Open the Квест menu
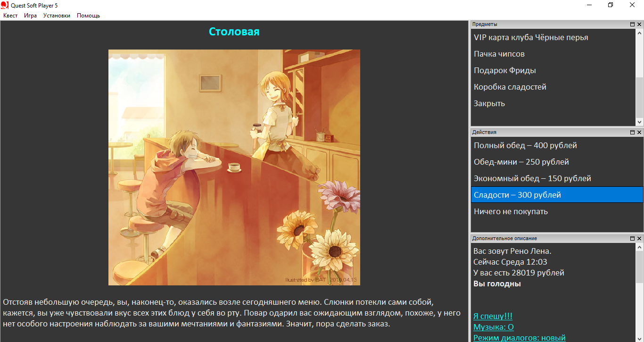 coord(10,16)
